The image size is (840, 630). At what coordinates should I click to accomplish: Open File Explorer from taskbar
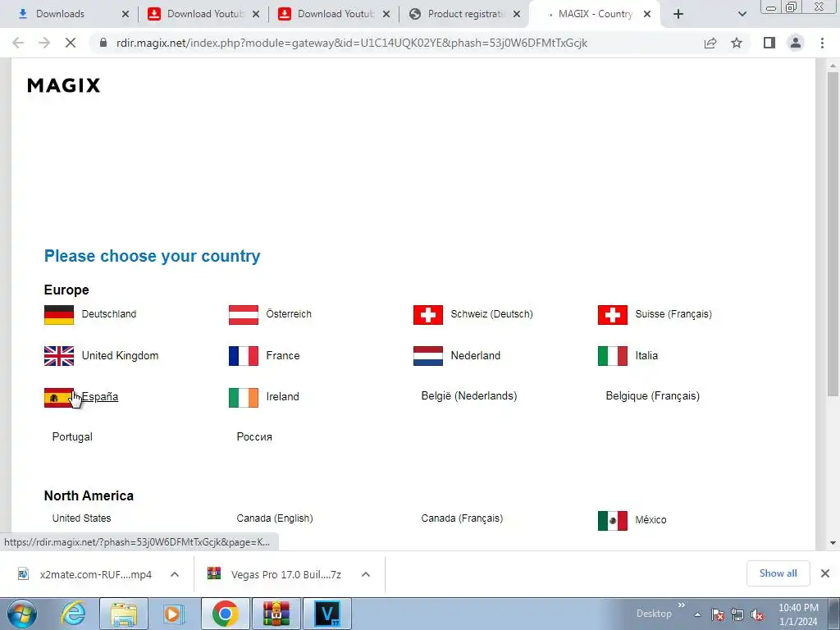tap(124, 614)
